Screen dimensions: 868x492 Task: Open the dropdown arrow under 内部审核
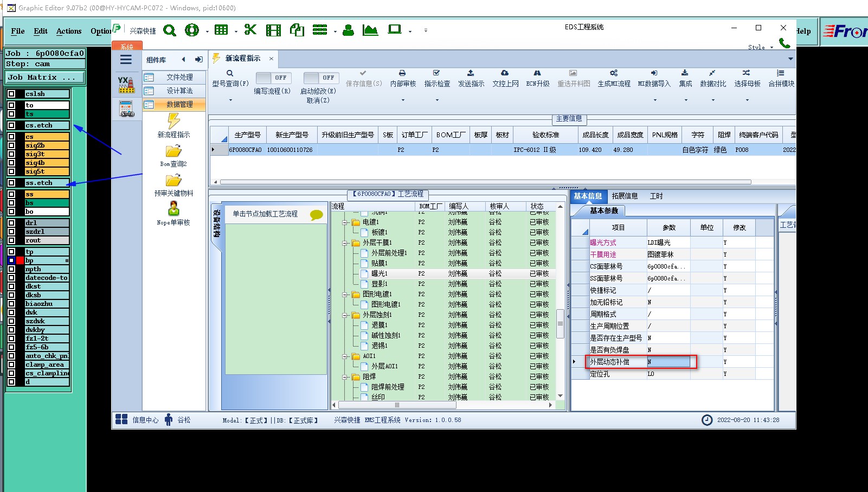pos(403,100)
